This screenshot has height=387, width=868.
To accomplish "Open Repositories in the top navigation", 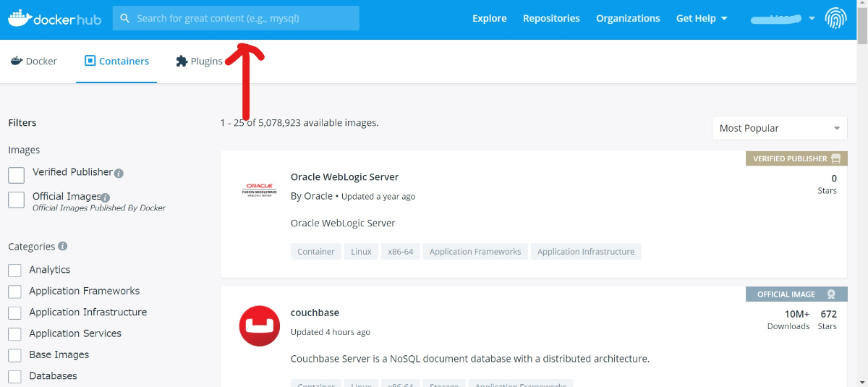I will point(551,18).
